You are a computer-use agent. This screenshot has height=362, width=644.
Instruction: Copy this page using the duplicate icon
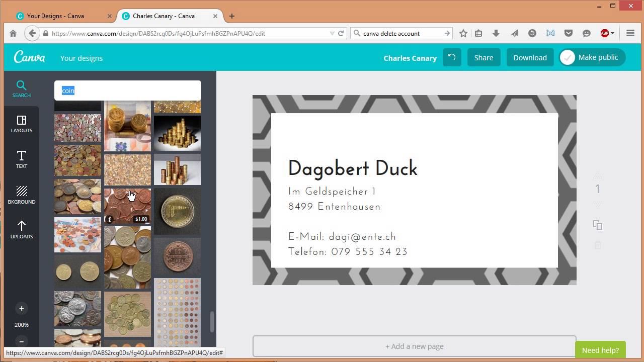[597, 225]
